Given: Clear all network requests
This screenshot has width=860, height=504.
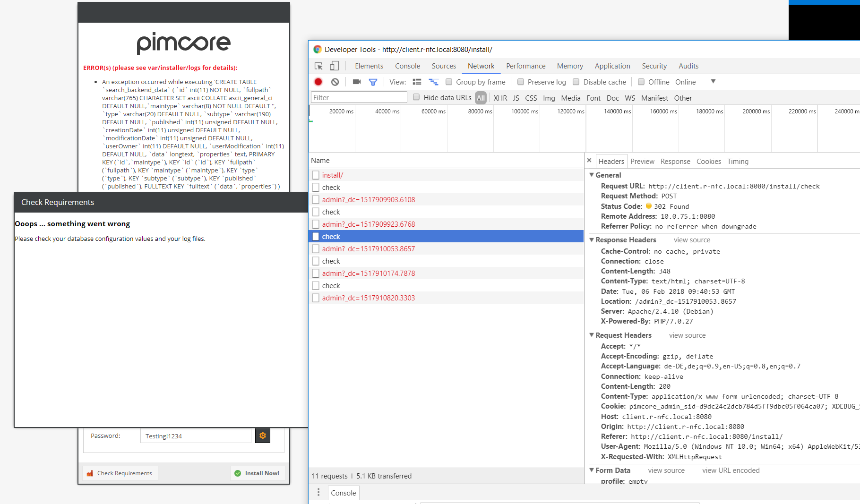Looking at the screenshot, I should (335, 82).
